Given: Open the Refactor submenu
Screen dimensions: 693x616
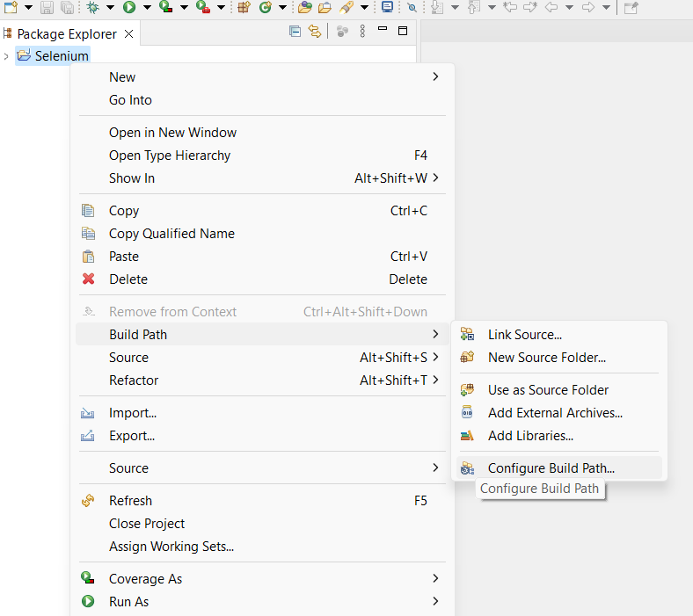Looking at the screenshot, I should click(262, 380).
